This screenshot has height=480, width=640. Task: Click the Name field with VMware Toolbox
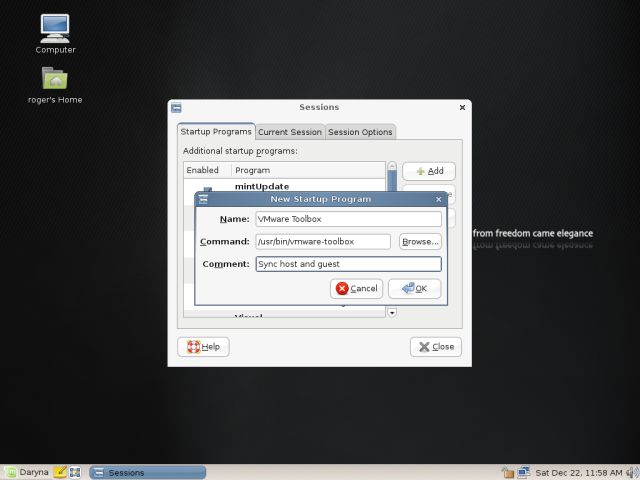(x=348, y=219)
